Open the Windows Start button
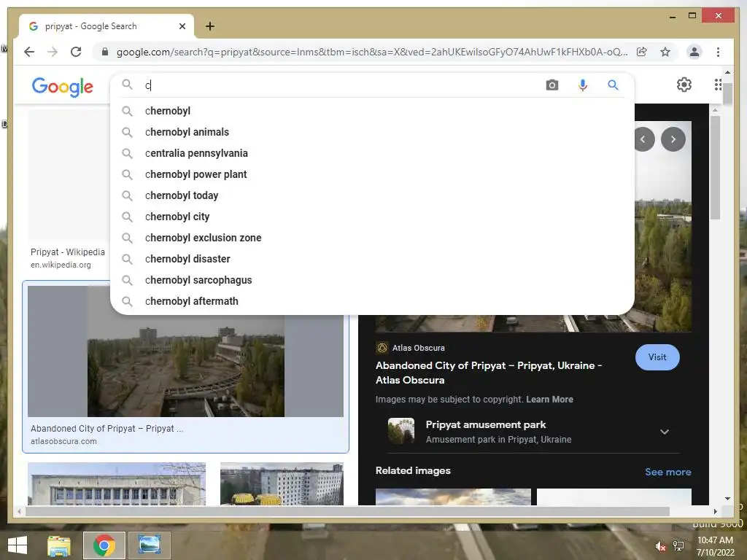This screenshot has height=560, width=747. (x=18, y=545)
